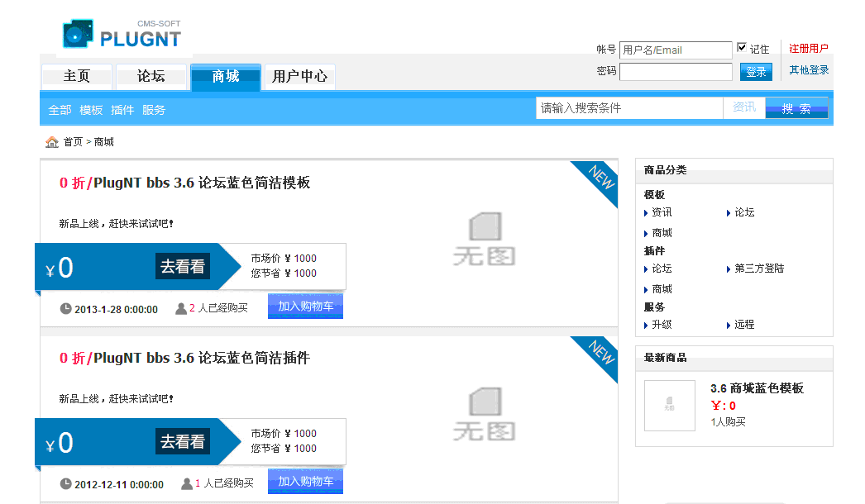Click the home icon in the breadcrumb

point(51,141)
